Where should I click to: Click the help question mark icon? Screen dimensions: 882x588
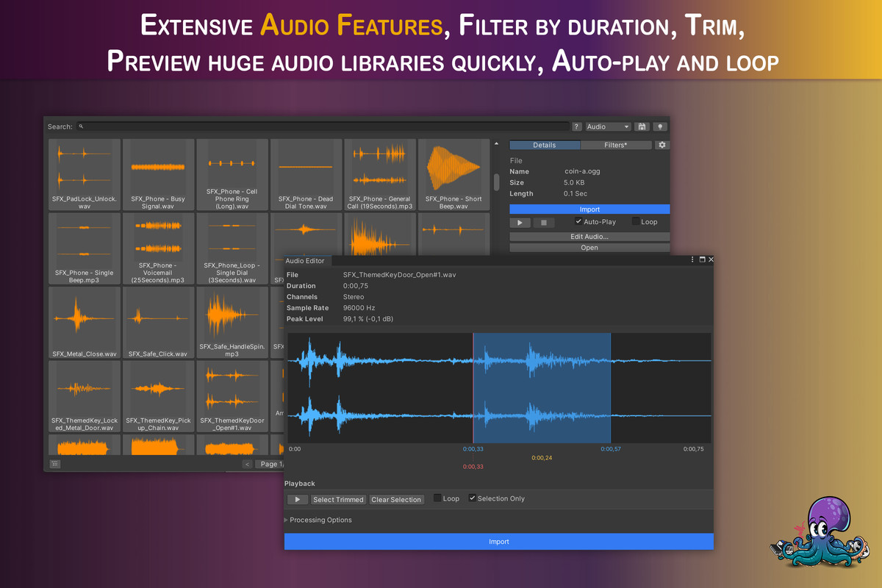577,126
